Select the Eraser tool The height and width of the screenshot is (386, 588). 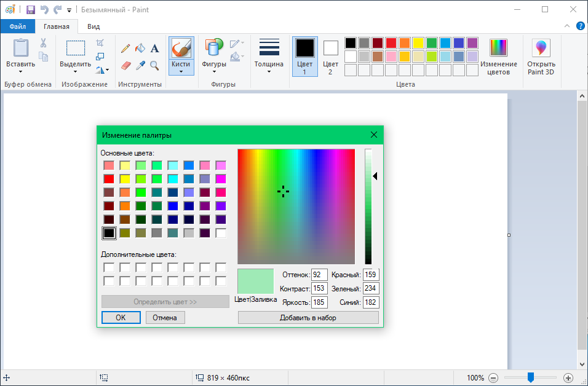126,66
